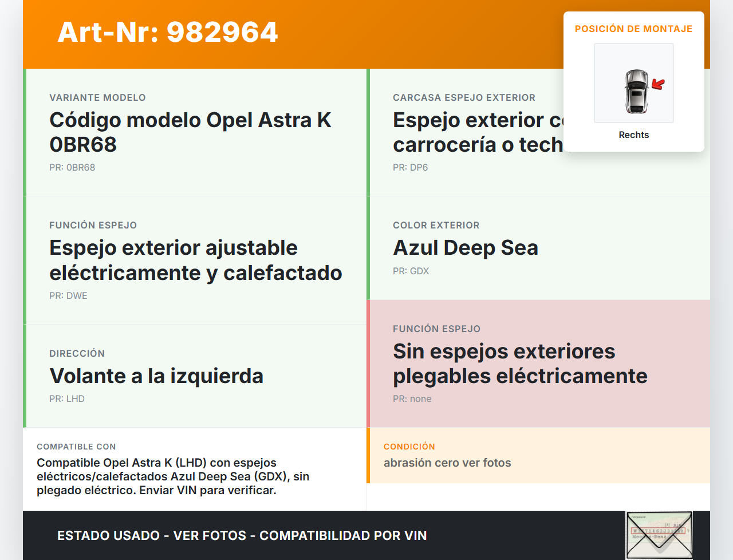Click the 'abrasión cero ver fotos' condition text
The image size is (733, 560).
[447, 463]
